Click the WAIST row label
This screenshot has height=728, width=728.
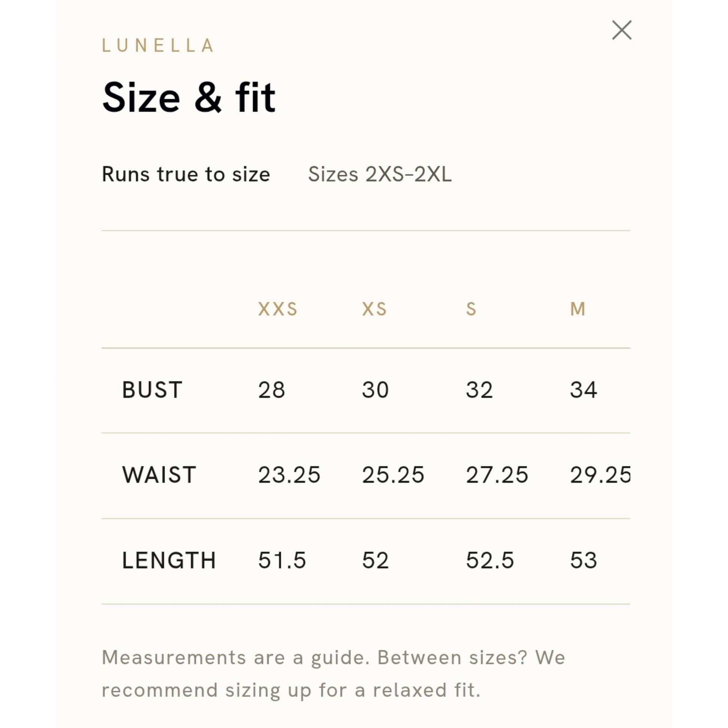[x=159, y=474]
